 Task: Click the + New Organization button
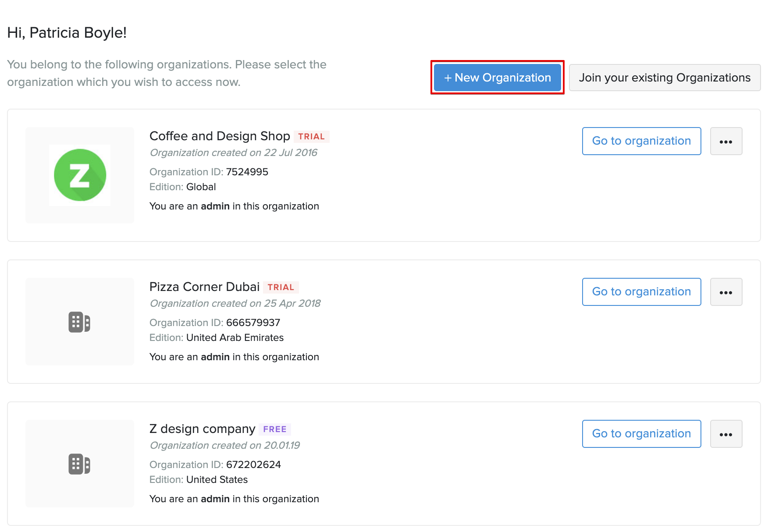click(x=497, y=78)
